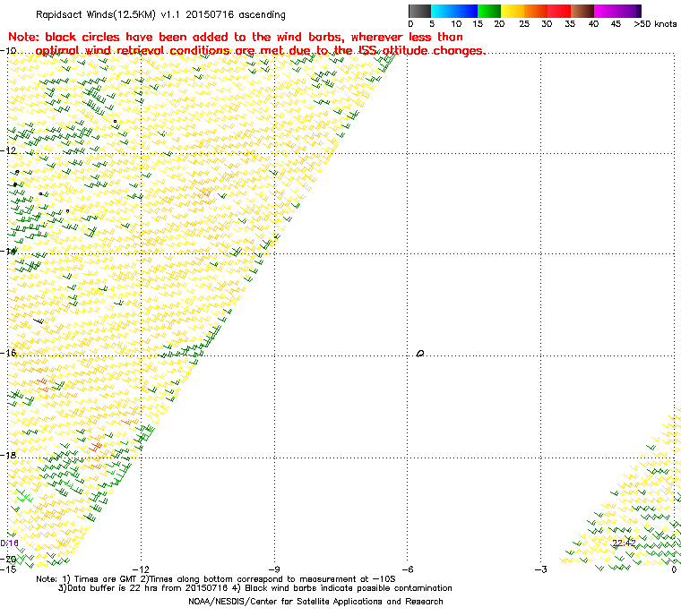The height and width of the screenshot is (616, 681).
Task: Click the '25' label under the color bar
Action: [x=524, y=24]
